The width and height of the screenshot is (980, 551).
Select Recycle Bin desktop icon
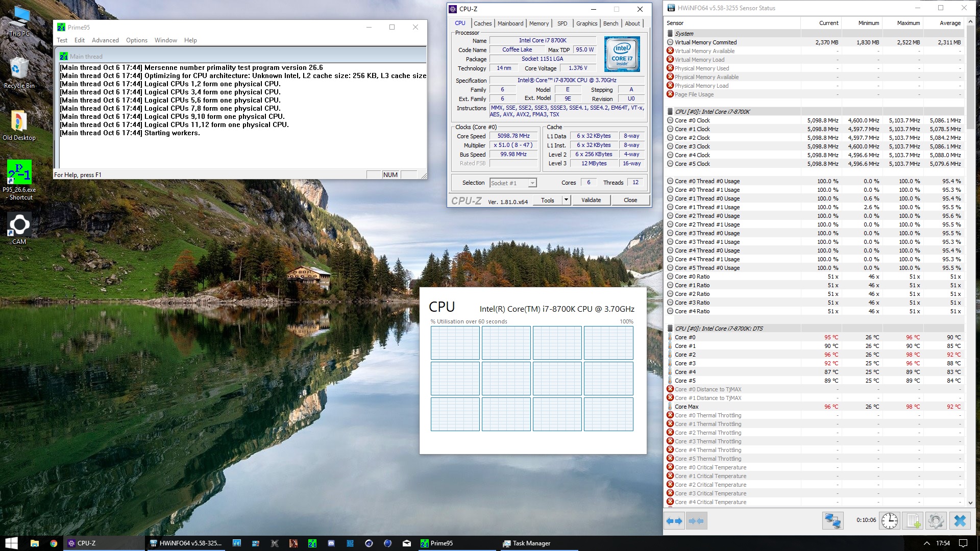19,72
